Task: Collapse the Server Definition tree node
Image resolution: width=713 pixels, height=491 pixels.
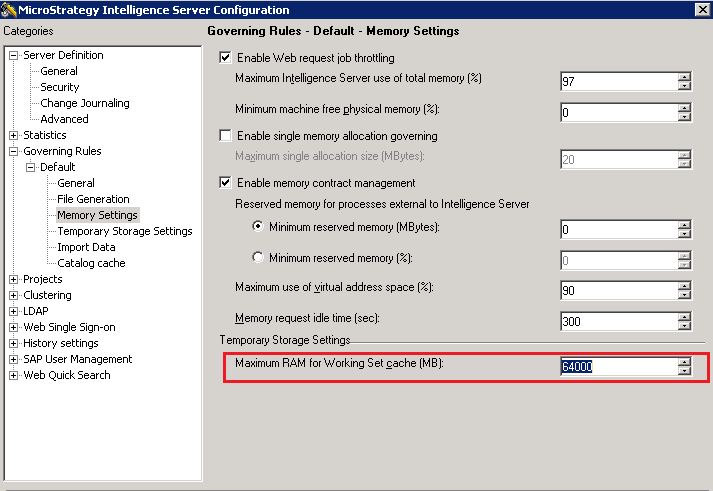Action: (13, 55)
